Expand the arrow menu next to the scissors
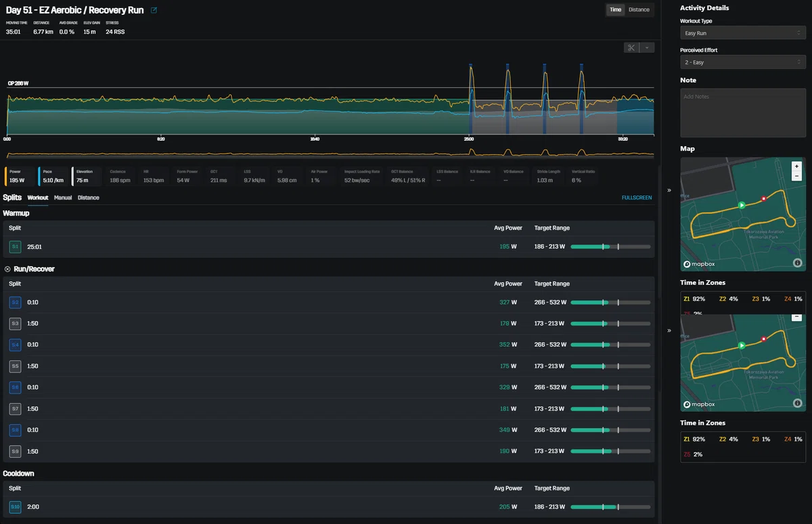Image resolution: width=812 pixels, height=524 pixels. (x=647, y=47)
